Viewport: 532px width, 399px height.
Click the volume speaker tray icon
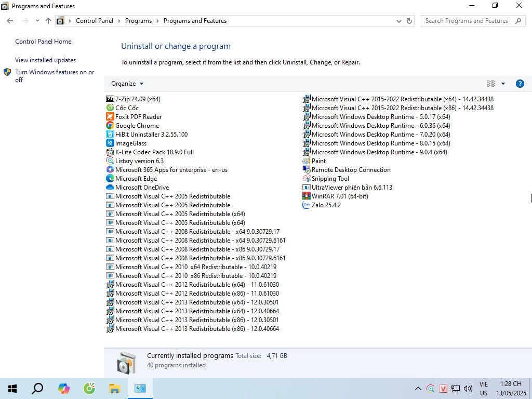tap(468, 389)
